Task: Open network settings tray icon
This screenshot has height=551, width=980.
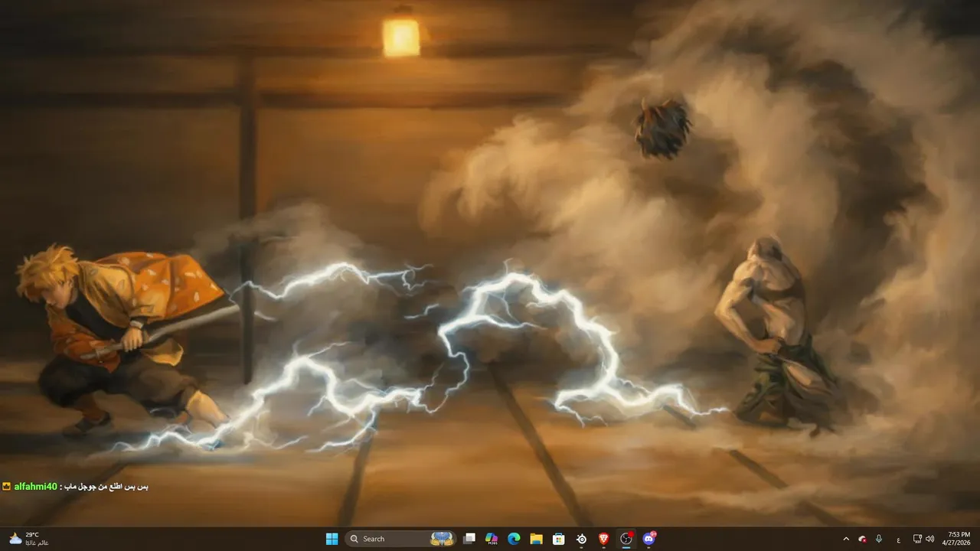Action: (x=918, y=539)
